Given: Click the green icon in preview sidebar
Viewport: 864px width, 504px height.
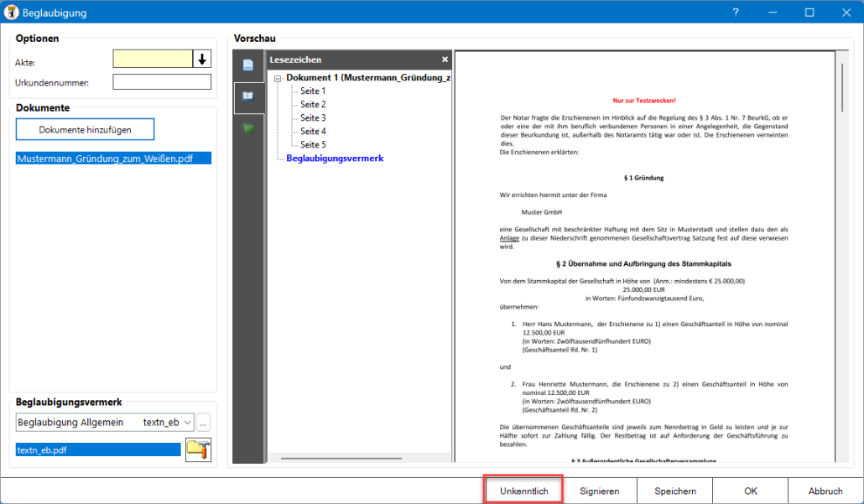Looking at the screenshot, I should (248, 128).
